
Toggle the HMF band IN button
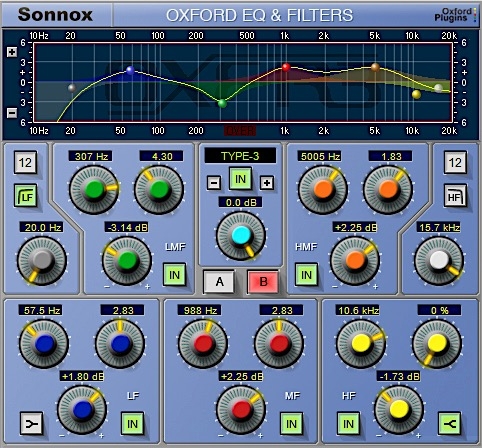coord(306,275)
